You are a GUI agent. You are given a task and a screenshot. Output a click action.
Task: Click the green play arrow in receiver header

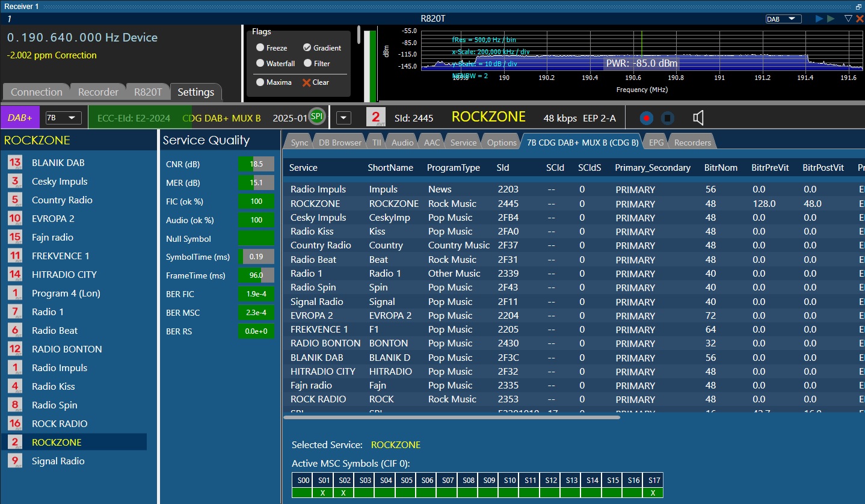tap(831, 19)
